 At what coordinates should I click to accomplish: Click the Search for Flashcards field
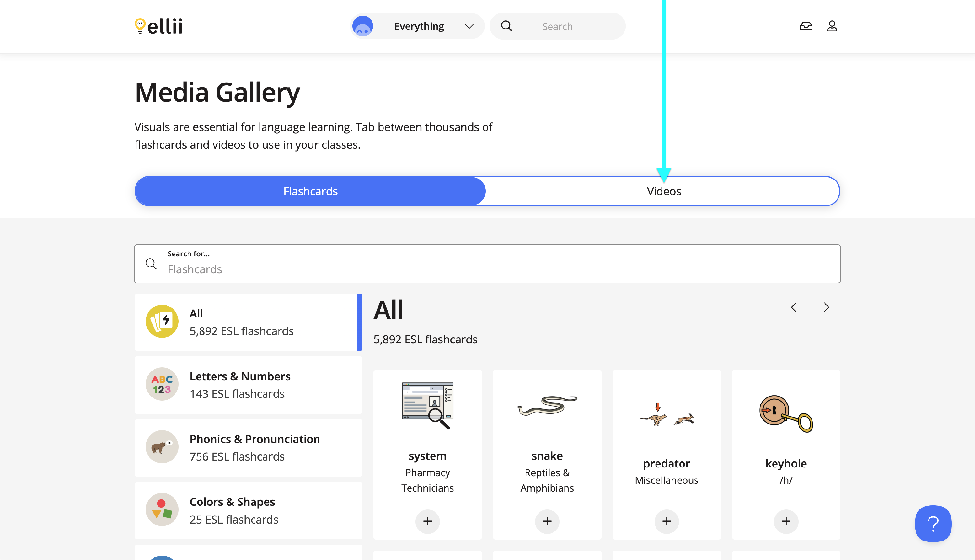[487, 264]
